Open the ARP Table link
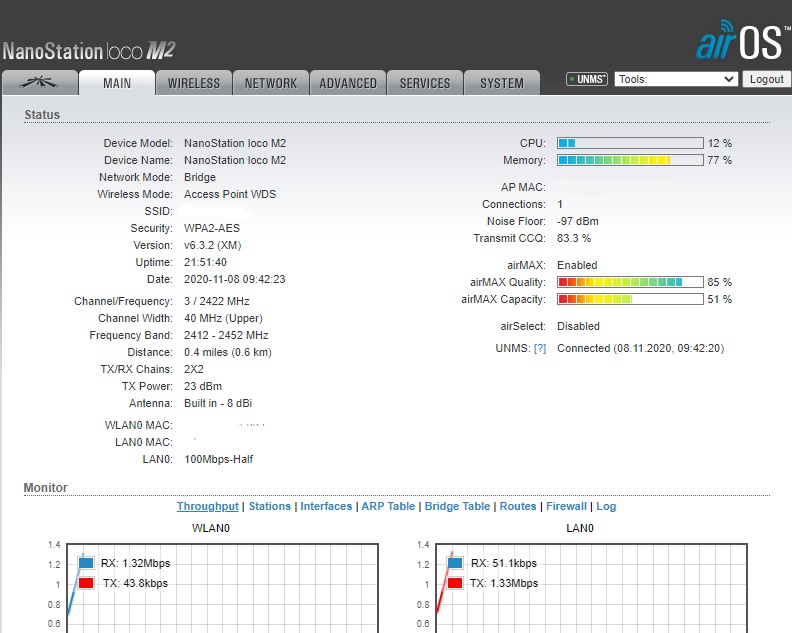792x633 pixels. (388, 506)
